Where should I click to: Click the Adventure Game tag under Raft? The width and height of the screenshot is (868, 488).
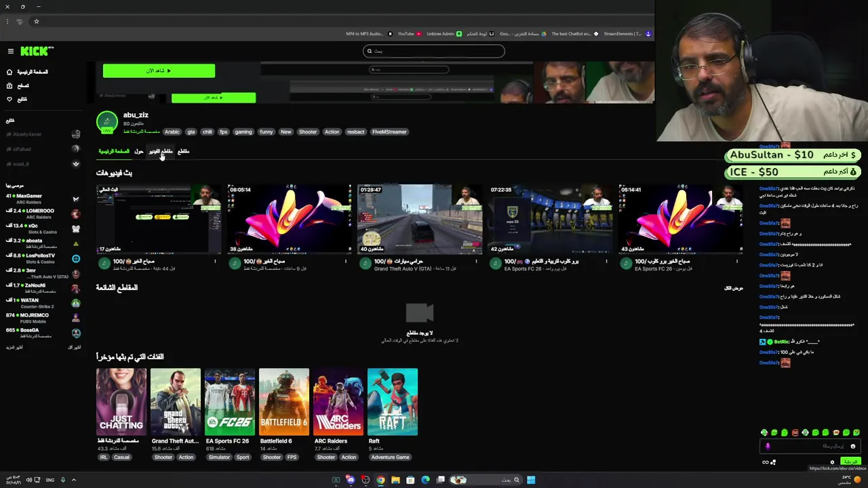click(x=391, y=457)
